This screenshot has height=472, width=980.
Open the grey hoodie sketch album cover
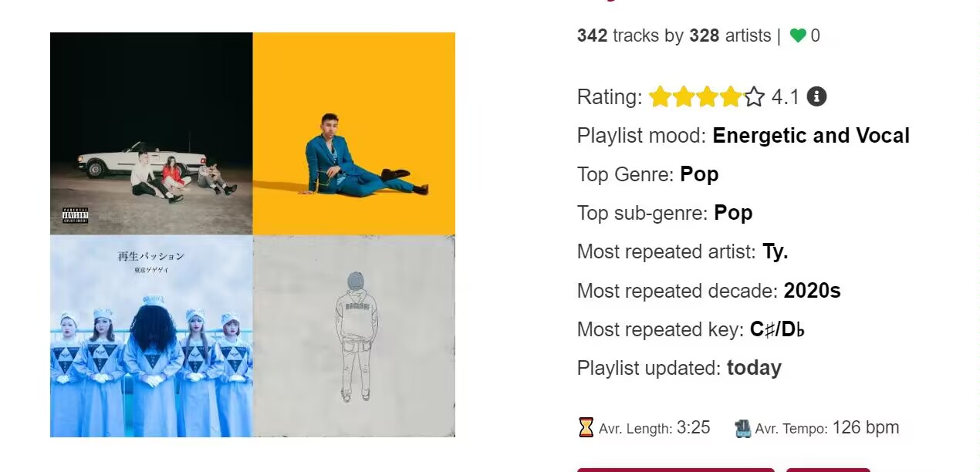click(354, 336)
